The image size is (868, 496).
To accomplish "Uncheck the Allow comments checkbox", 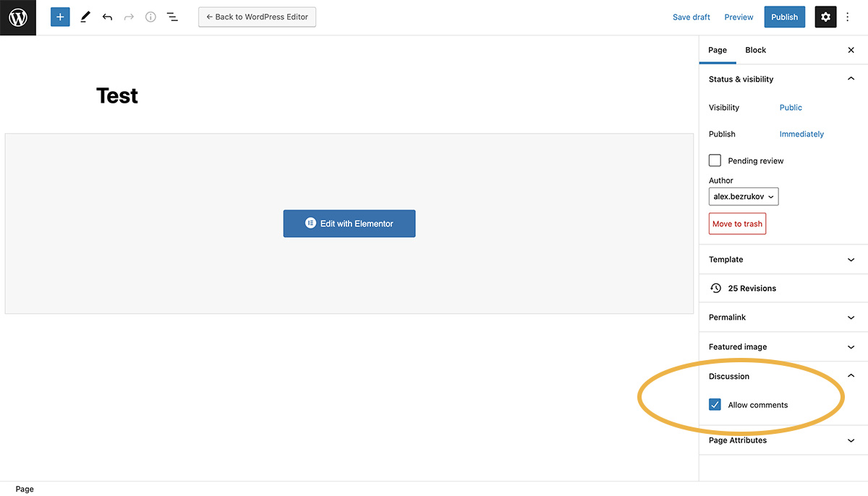I will (715, 404).
